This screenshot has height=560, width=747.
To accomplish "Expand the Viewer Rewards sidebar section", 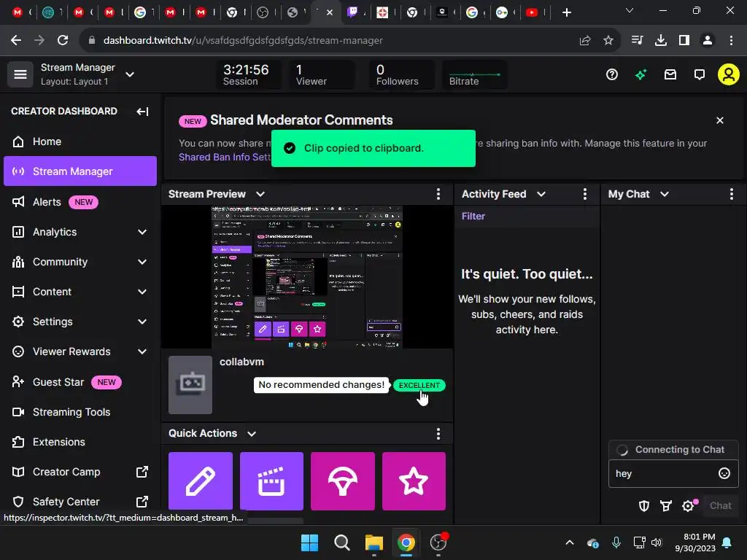I will click(142, 351).
